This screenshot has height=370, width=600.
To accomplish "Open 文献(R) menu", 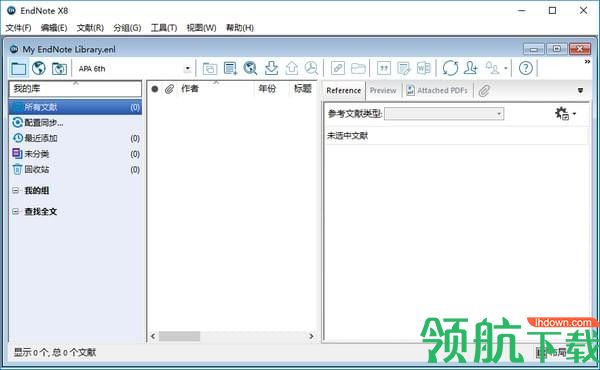I will pyautogui.click(x=90, y=28).
